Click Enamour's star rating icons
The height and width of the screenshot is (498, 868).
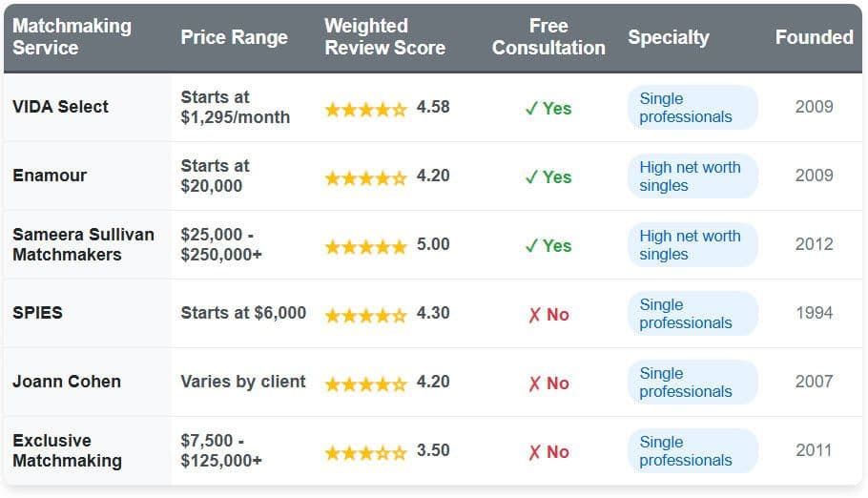coord(365,177)
